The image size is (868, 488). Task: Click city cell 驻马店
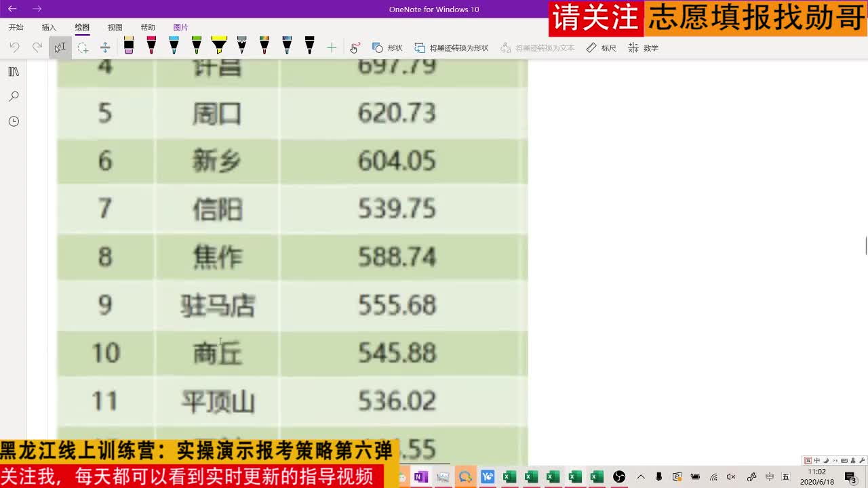217,306
